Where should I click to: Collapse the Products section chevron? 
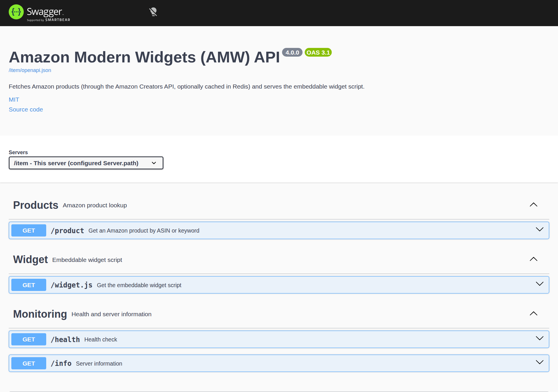point(534,205)
